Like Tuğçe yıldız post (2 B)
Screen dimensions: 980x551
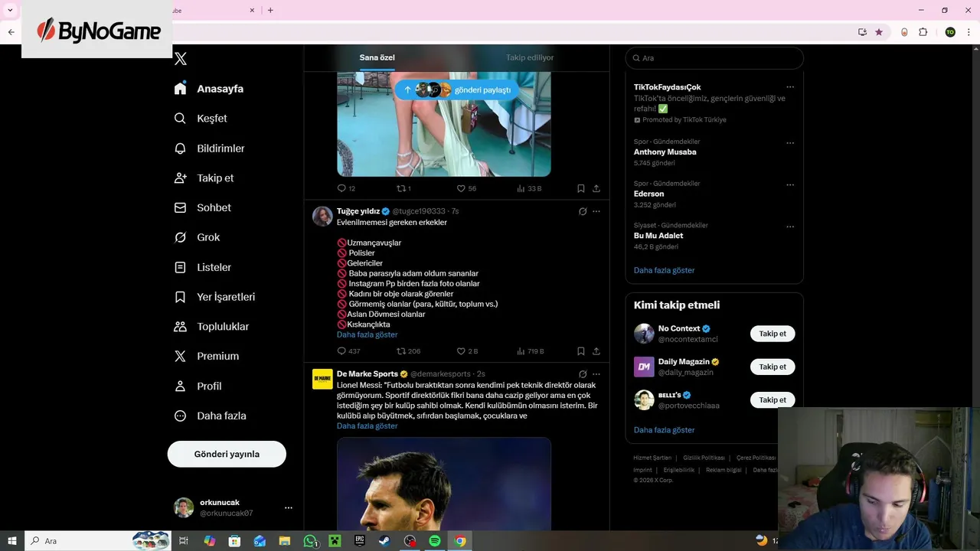pos(467,351)
